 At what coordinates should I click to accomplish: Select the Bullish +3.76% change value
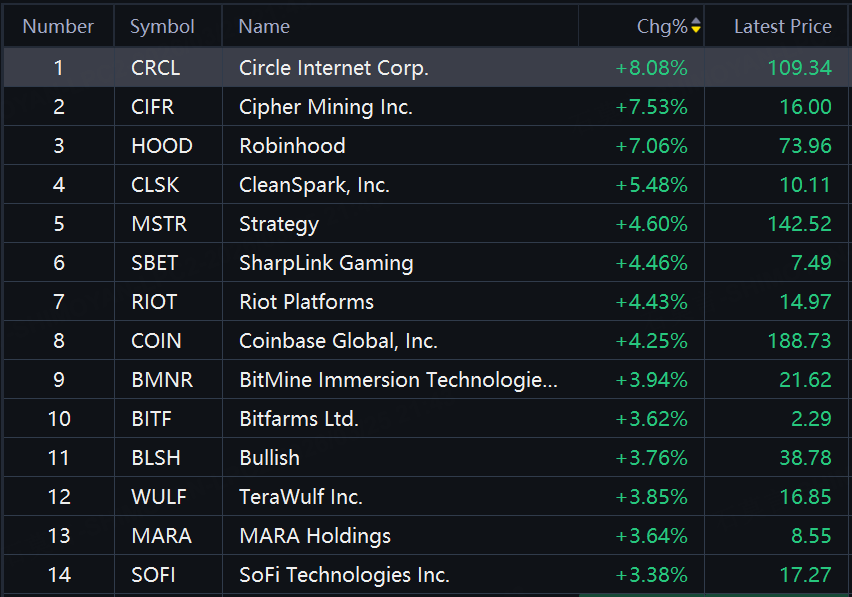(x=652, y=458)
